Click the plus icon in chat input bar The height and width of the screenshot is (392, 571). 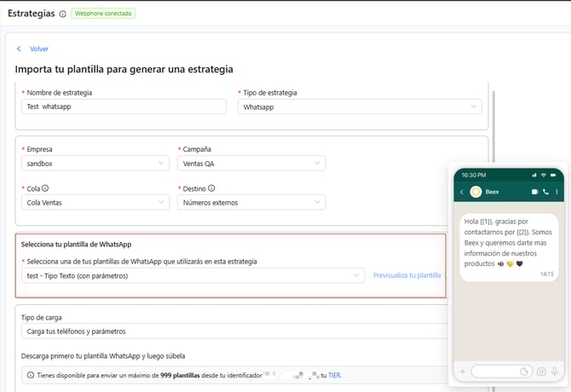click(x=463, y=372)
